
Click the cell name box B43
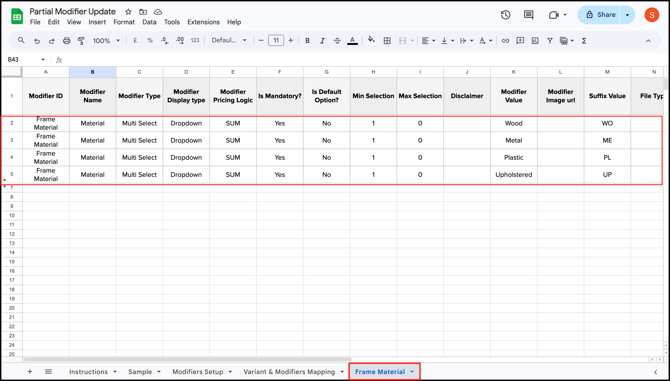pyautogui.click(x=26, y=60)
